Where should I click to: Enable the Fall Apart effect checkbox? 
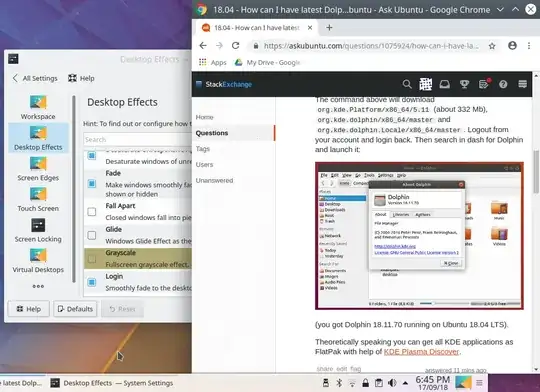tap(92, 212)
